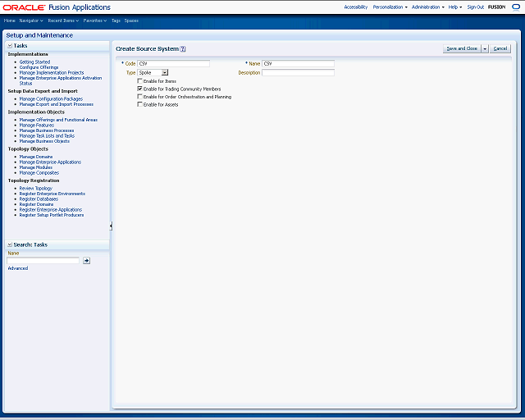Screen dimensions: 525x420
Task: Click the Oracle Fusion Applications logo
Action: click(57, 7)
